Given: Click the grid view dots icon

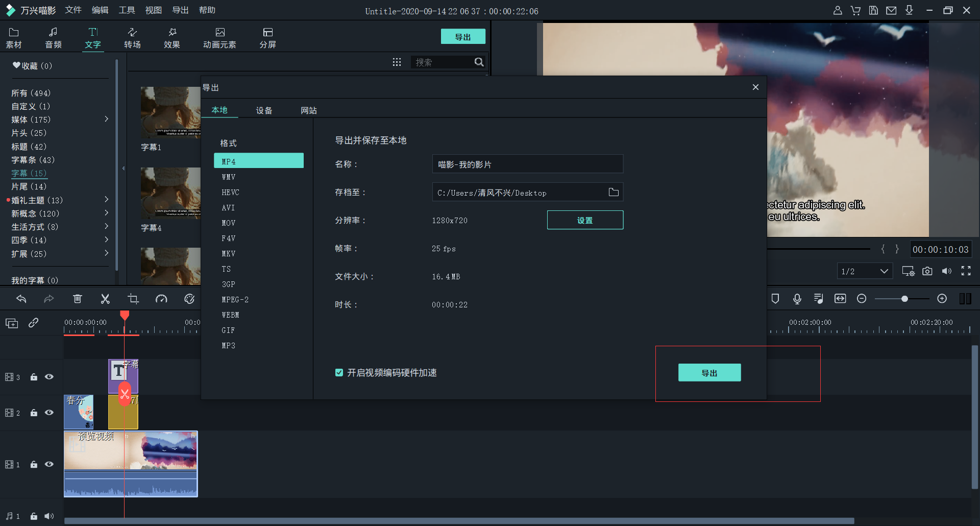Looking at the screenshot, I should click(x=397, y=62).
